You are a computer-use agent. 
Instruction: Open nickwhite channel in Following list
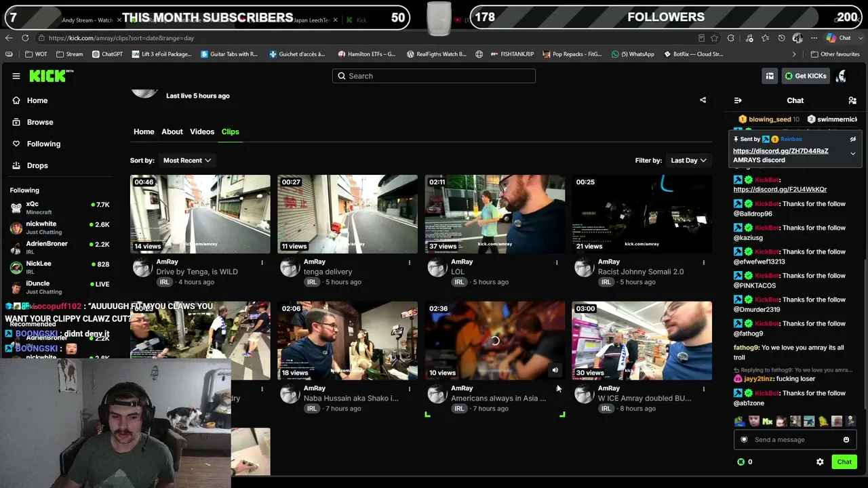pyautogui.click(x=60, y=228)
